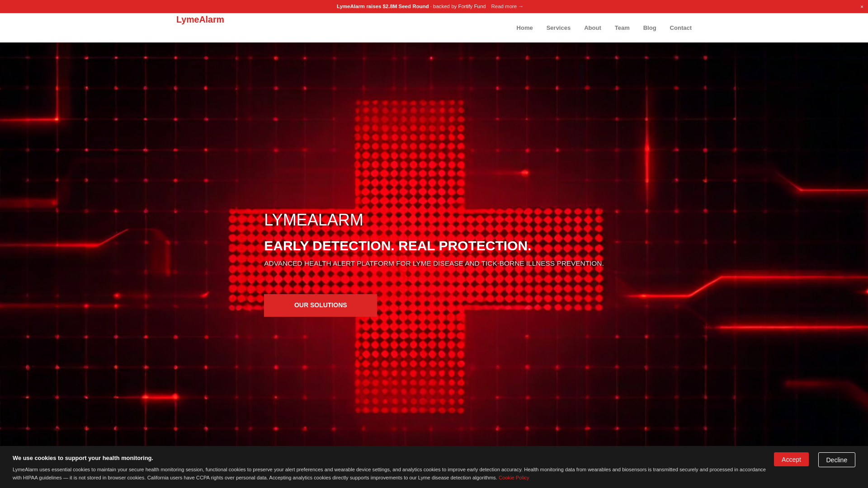Click 'We use cookies to support' heading
The width and height of the screenshot is (868, 488).
[x=83, y=458]
